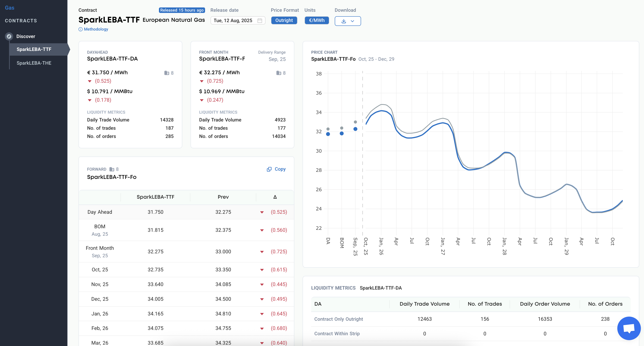Screen dimensions: 644x346
Task: Click the blue DA chart data point
Action: point(328,134)
